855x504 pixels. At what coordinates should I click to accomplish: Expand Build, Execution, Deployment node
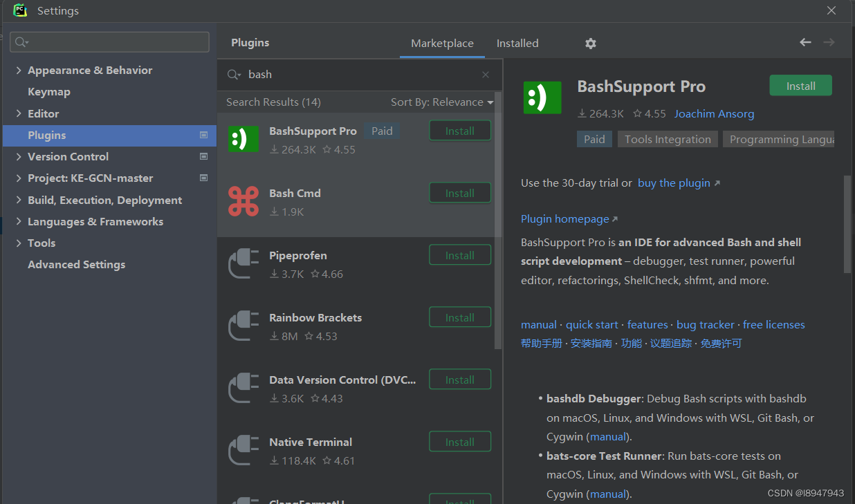coord(19,200)
